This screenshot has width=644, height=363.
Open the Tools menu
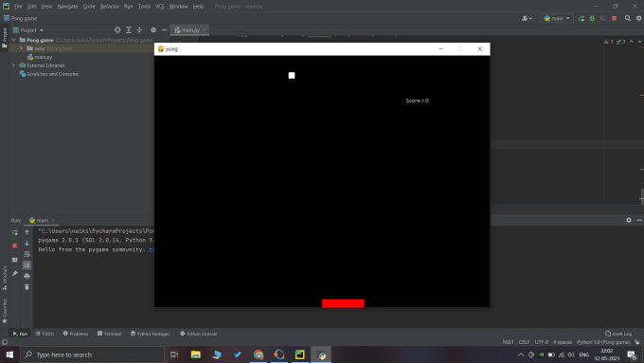(x=144, y=7)
